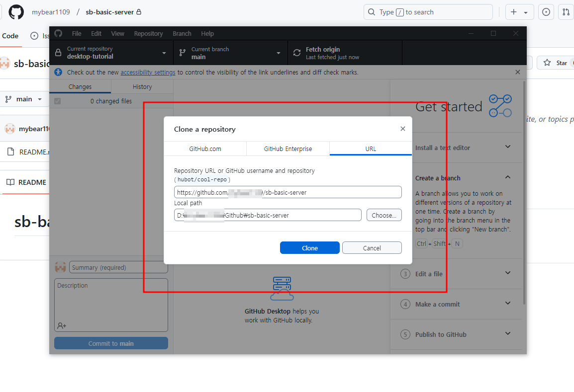Viewport: 574px width, 392px height.
Task: Click the accessibility info icon in the banner
Action: tap(58, 72)
